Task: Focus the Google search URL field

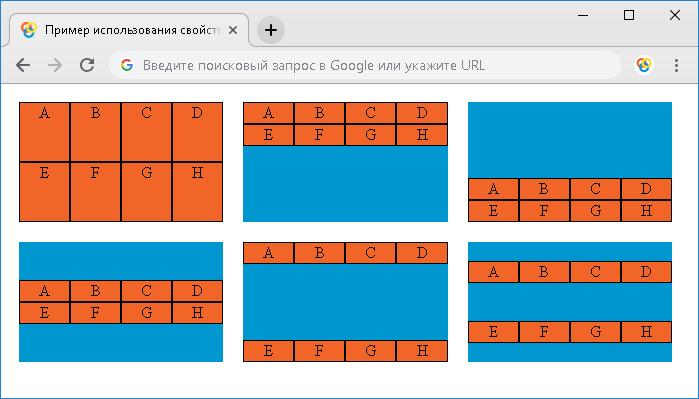Action: pyautogui.click(x=365, y=65)
